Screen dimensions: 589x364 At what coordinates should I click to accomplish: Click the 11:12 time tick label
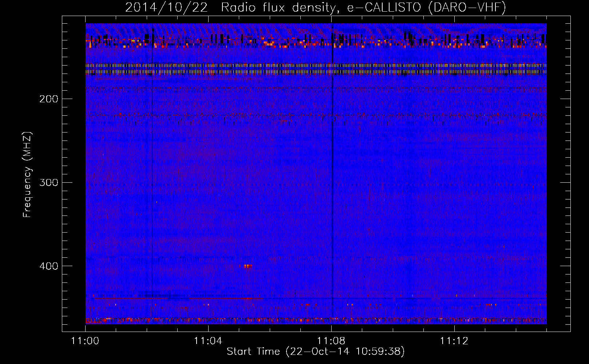(454, 341)
